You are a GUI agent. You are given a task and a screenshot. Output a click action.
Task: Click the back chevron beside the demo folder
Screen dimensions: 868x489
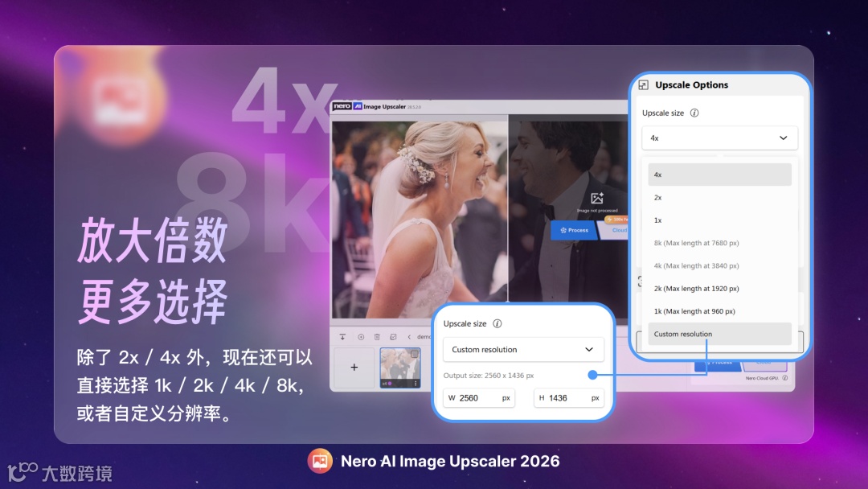(409, 337)
